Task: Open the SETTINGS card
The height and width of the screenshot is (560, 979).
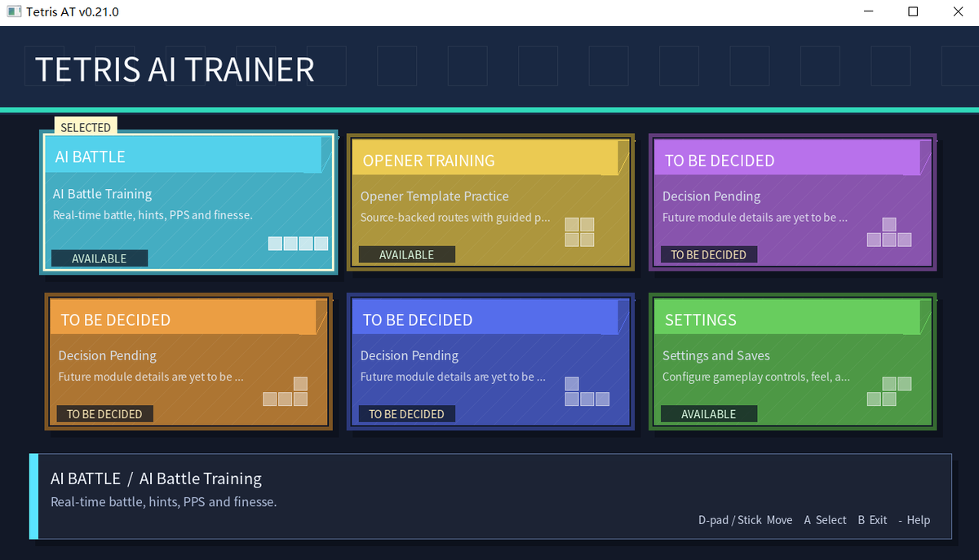Action: click(792, 361)
